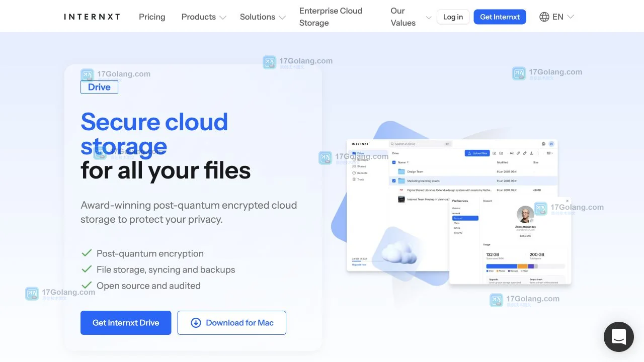Open the Internxt Team Meetup thumbnail
The height and width of the screenshot is (362, 644).
point(401,199)
